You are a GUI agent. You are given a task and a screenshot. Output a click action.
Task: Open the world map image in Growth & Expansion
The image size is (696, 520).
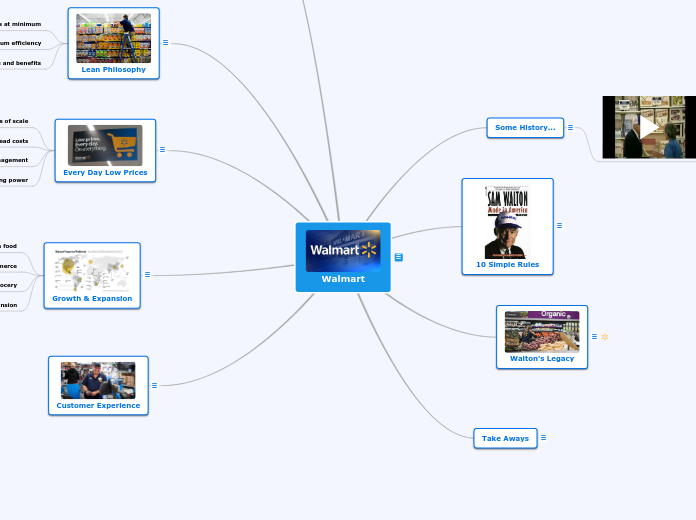[92, 270]
